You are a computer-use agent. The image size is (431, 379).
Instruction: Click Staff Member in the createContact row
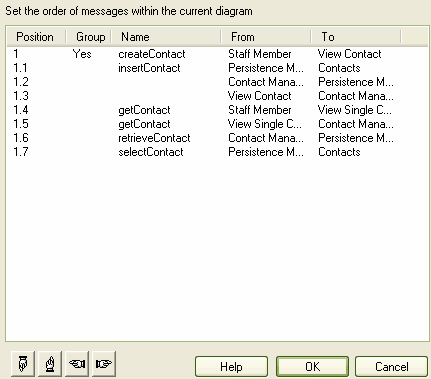click(260, 54)
